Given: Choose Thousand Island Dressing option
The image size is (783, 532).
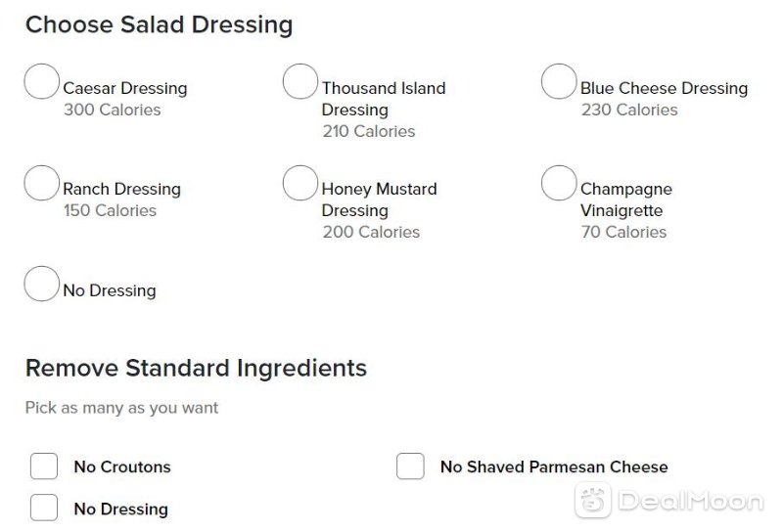Looking at the screenshot, I should (x=300, y=81).
